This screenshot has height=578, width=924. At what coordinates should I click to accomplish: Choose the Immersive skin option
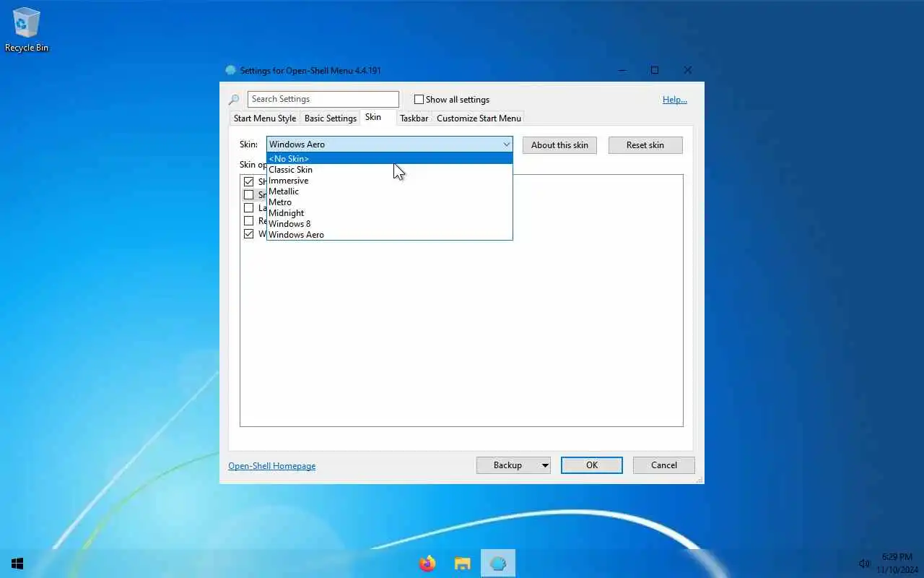point(389,180)
